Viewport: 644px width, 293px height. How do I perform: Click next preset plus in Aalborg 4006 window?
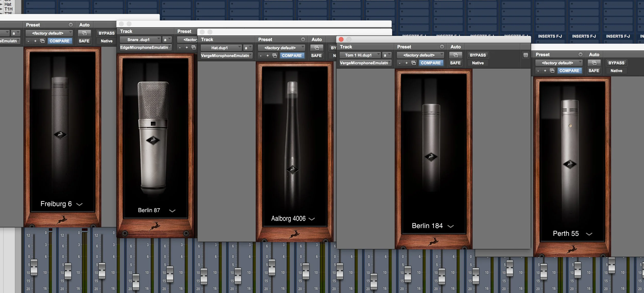pyautogui.click(x=268, y=55)
